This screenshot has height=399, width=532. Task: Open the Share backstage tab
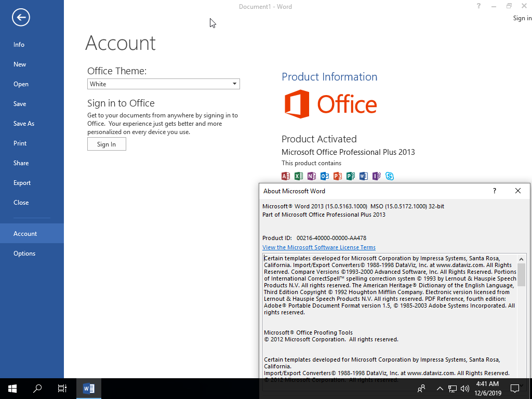click(32, 163)
